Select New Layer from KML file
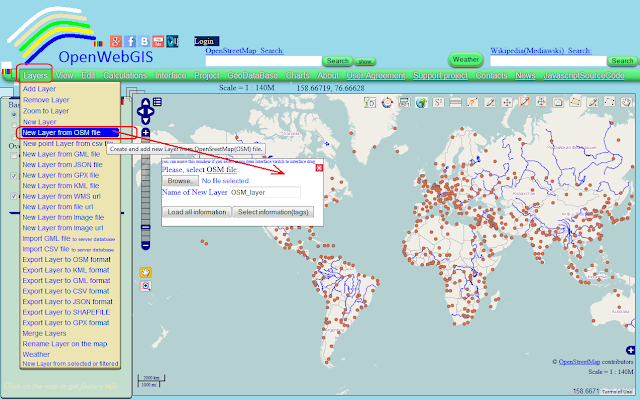 point(60,186)
